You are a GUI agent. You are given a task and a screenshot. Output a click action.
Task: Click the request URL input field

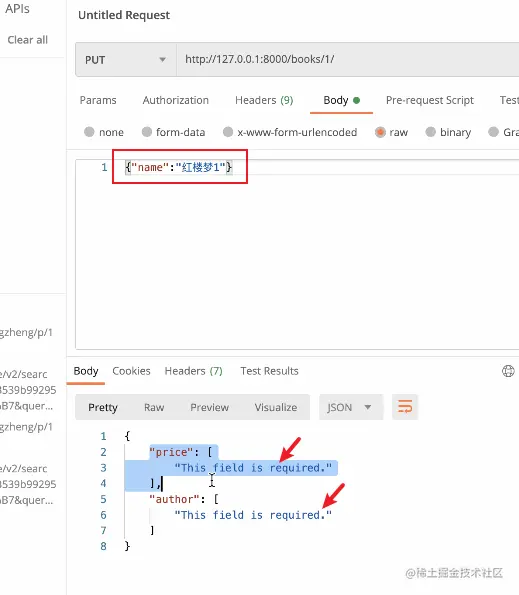348,60
